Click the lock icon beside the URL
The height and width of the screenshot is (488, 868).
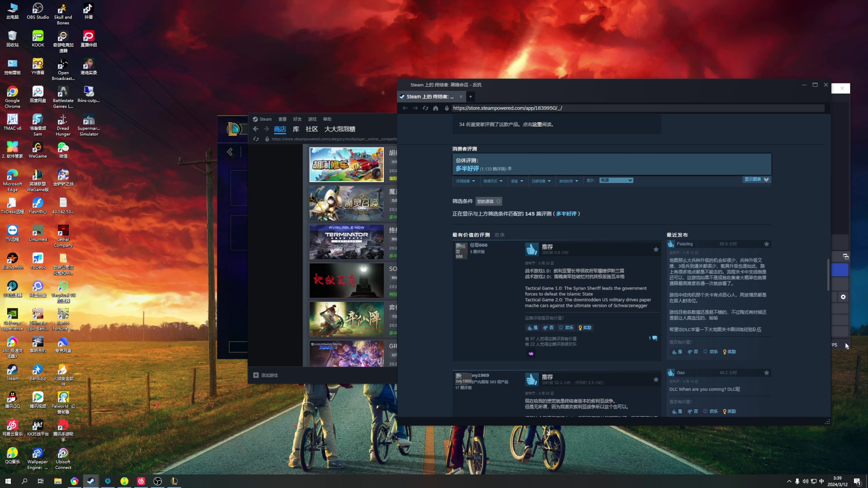tap(447, 108)
